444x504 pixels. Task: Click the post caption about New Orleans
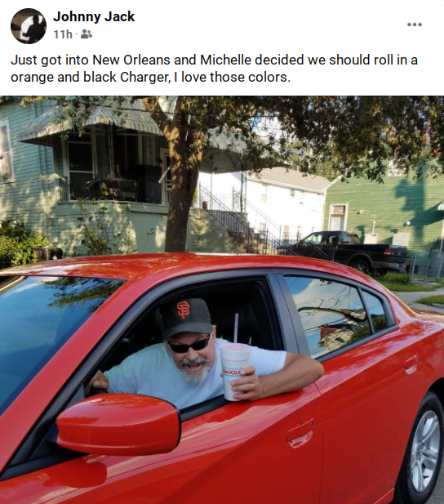click(214, 69)
